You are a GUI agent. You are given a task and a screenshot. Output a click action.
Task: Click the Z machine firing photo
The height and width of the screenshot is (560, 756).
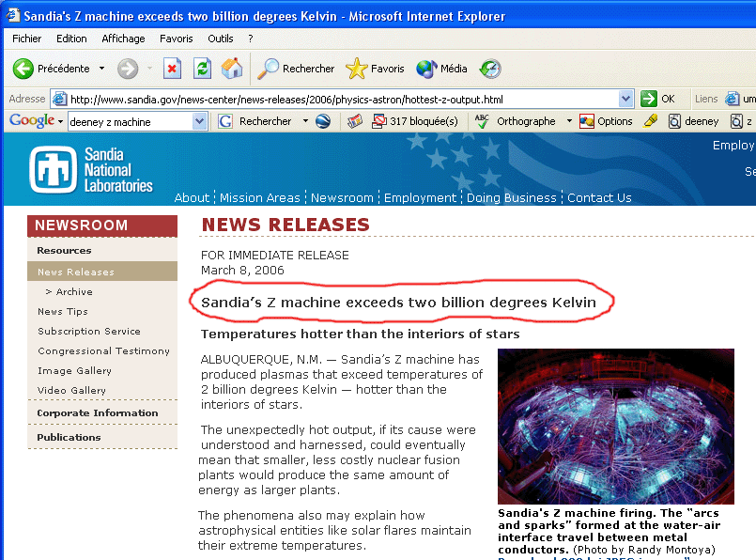tap(615, 427)
